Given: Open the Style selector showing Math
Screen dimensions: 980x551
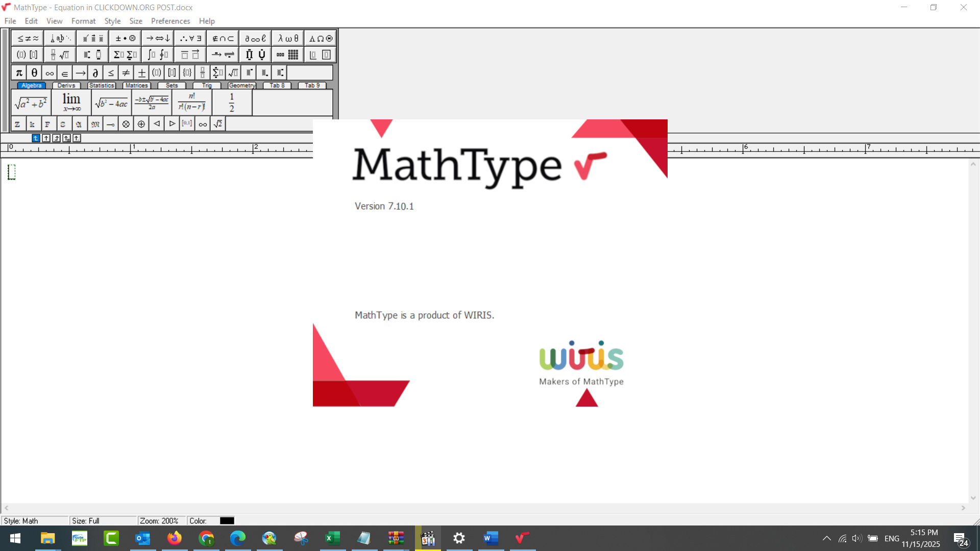Looking at the screenshot, I should pos(33,520).
